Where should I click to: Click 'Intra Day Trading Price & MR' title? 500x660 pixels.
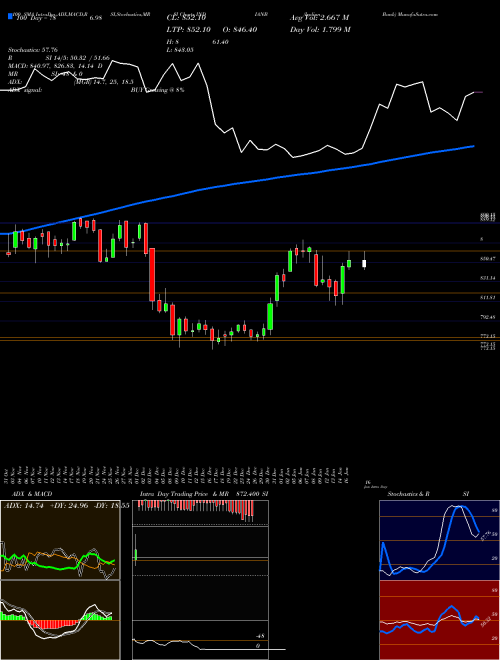tap(185, 494)
